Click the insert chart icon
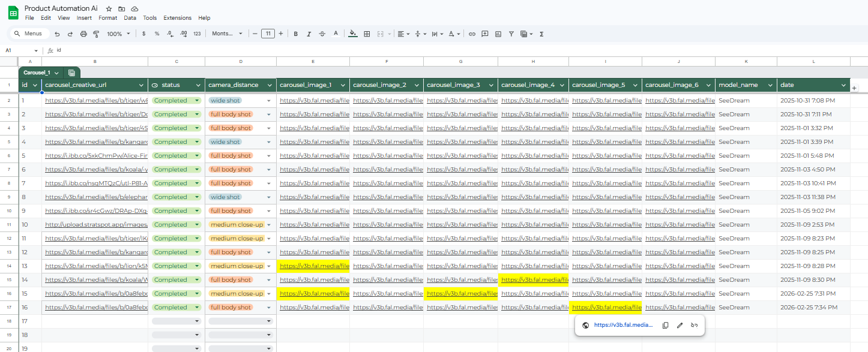Screen dimensions: 868x352 498,34
